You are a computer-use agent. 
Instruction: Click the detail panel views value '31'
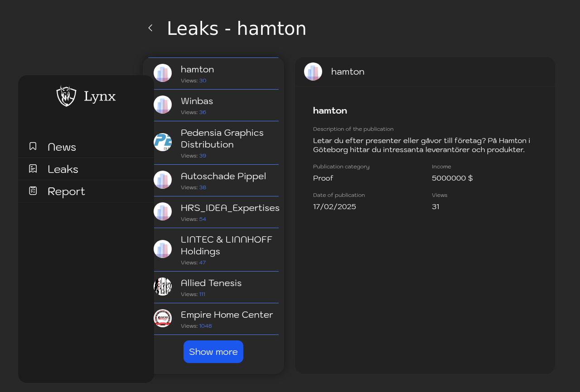(x=435, y=207)
